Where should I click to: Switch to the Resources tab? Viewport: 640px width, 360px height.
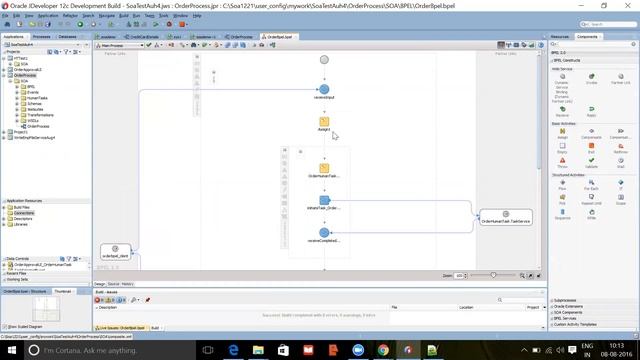coord(559,37)
